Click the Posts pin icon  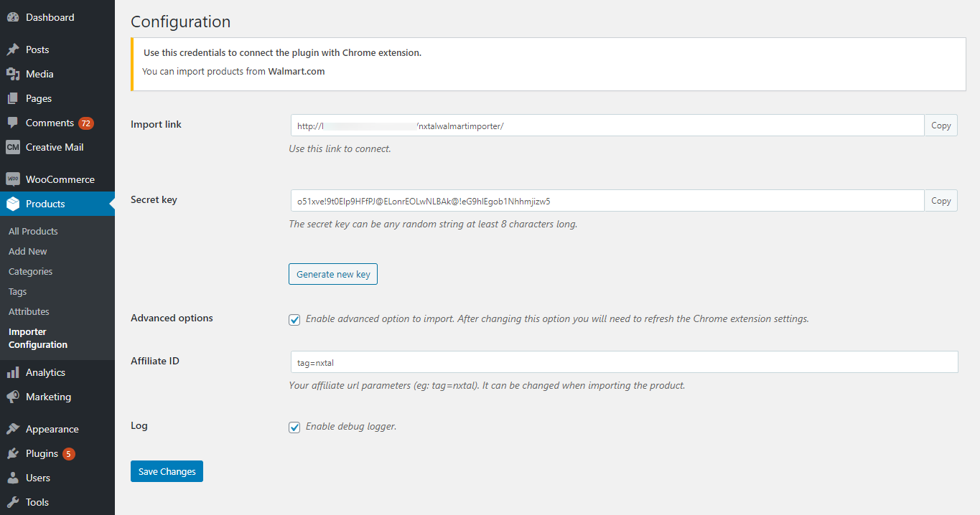click(13, 49)
